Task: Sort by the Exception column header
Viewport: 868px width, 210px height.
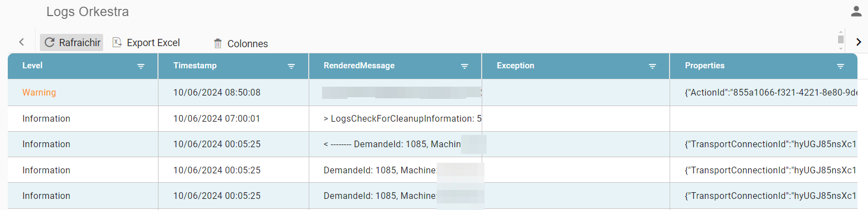Action: coord(515,66)
